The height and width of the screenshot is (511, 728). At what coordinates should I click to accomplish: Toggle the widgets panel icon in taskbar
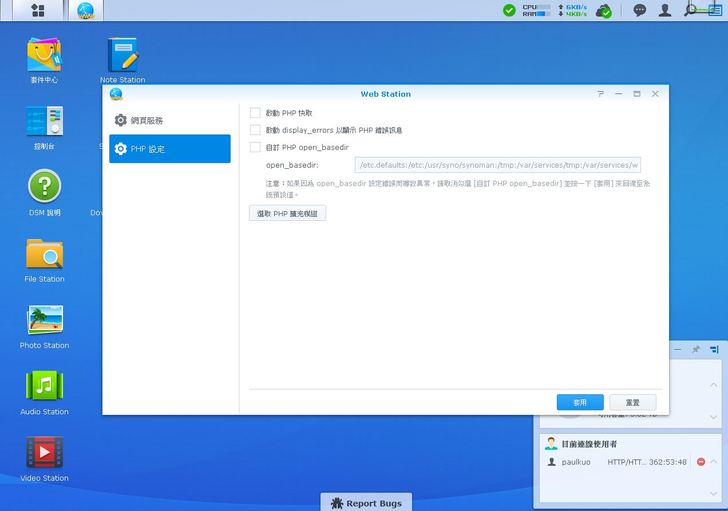[715, 10]
